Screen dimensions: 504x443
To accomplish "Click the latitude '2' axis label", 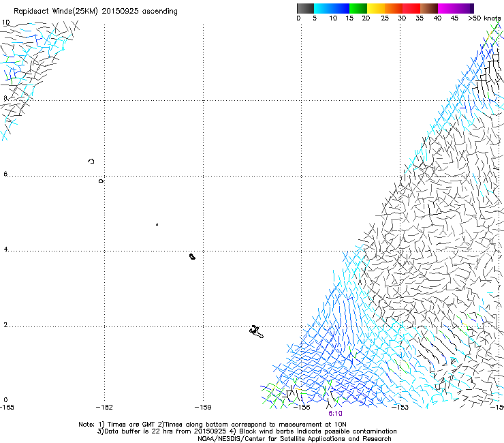I will click(x=5, y=325).
